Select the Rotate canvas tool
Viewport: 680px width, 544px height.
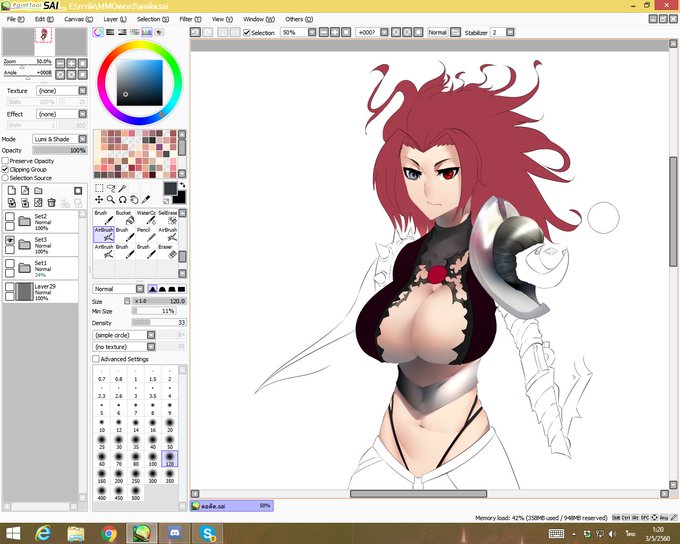(123, 200)
